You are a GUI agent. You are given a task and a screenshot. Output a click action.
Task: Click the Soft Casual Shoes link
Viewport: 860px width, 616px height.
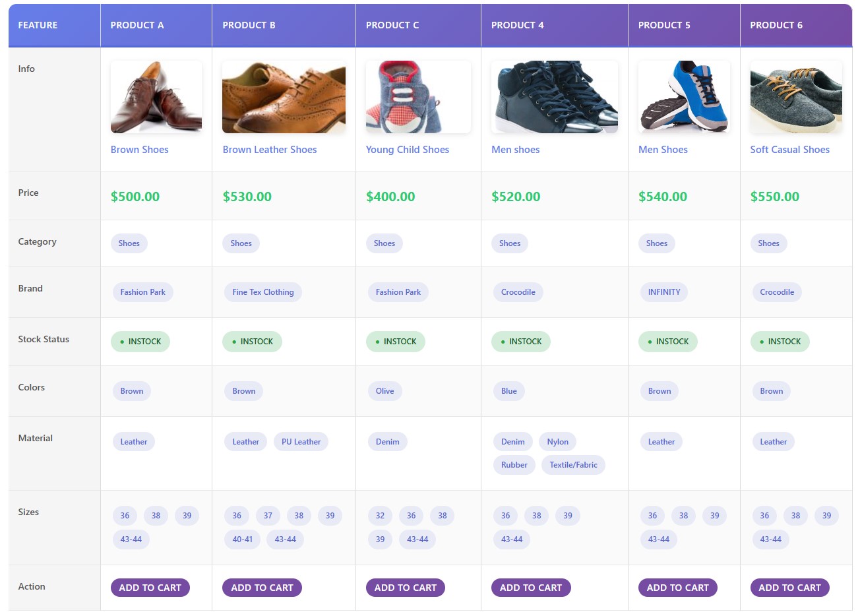coord(789,150)
